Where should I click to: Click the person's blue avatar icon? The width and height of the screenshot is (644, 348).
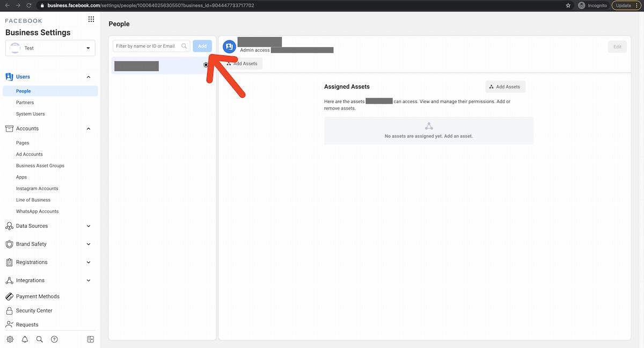tap(230, 47)
